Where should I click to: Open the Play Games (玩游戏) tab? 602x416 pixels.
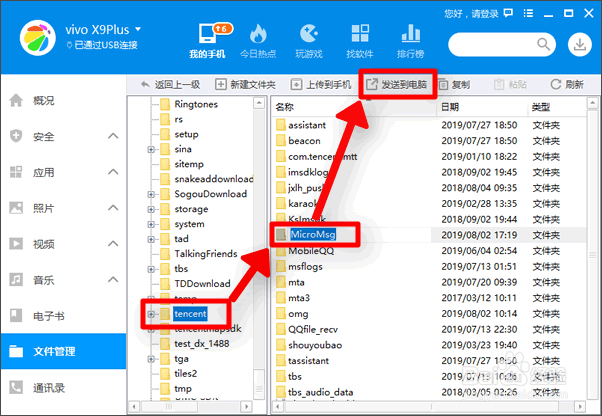point(309,41)
